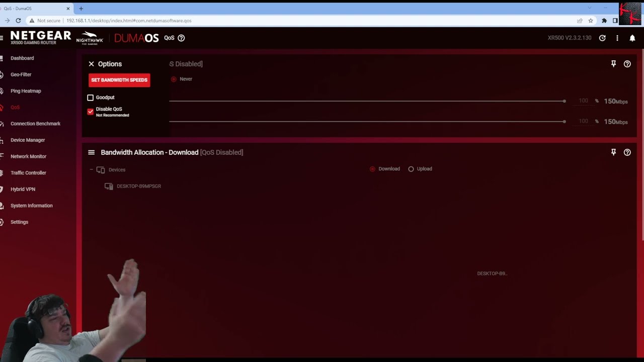This screenshot has width=644, height=362.
Task: Select the Download radio button
Action: tap(372, 169)
